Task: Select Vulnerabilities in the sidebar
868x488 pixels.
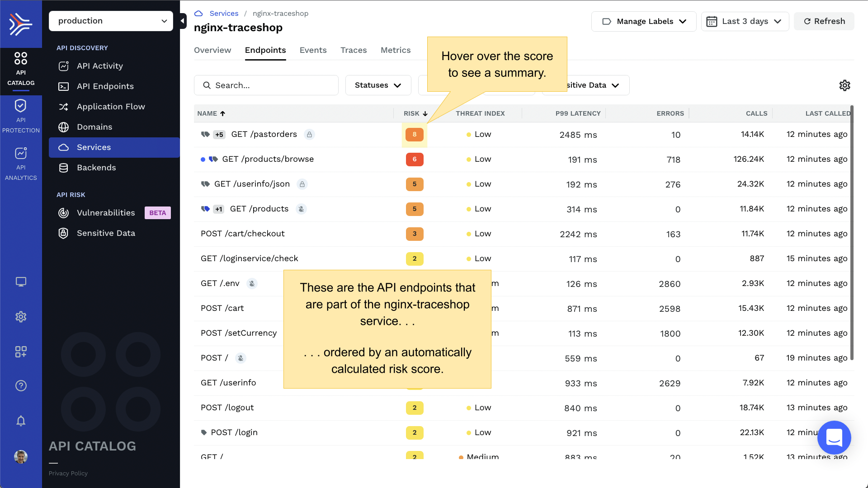Action: 106,213
